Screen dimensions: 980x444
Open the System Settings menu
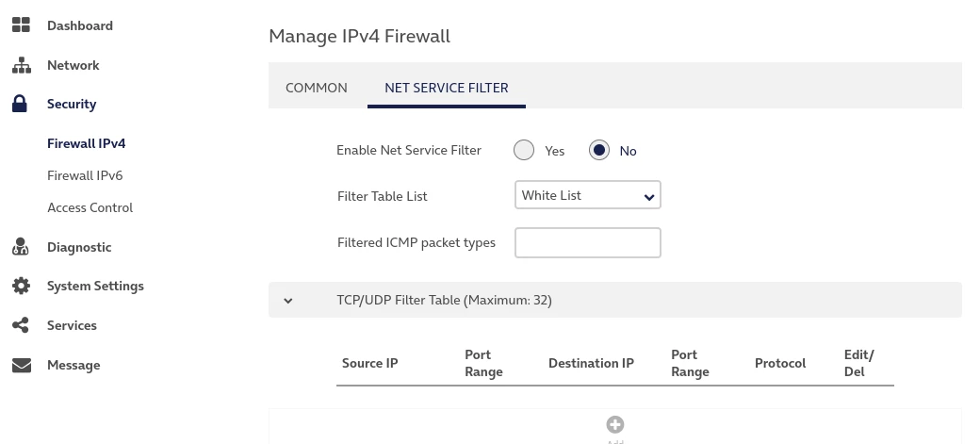95,286
